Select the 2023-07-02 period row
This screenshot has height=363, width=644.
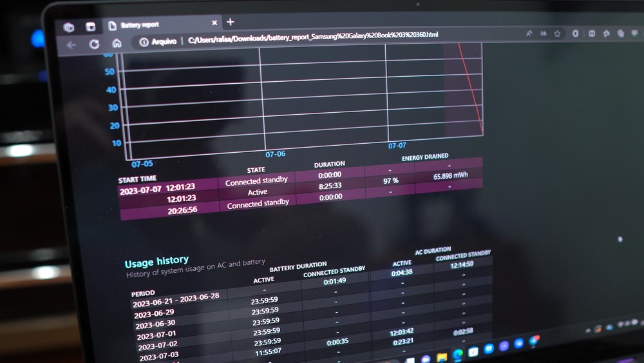(158, 346)
